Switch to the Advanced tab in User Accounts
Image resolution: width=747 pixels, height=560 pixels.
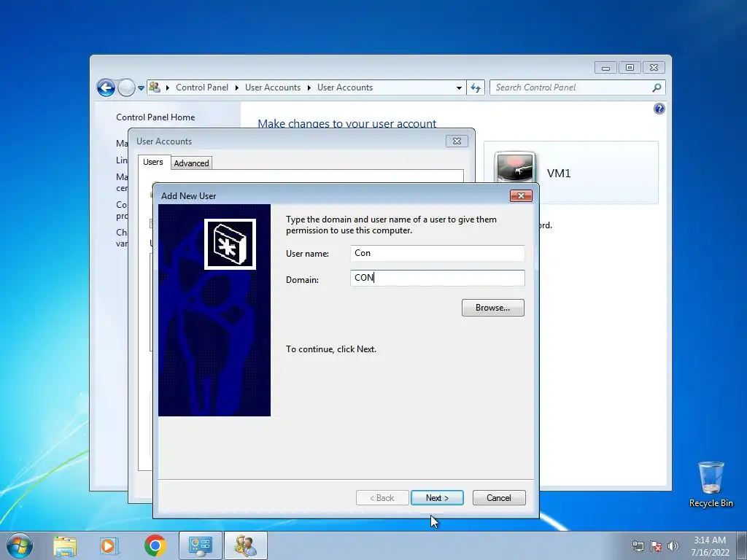191,163
